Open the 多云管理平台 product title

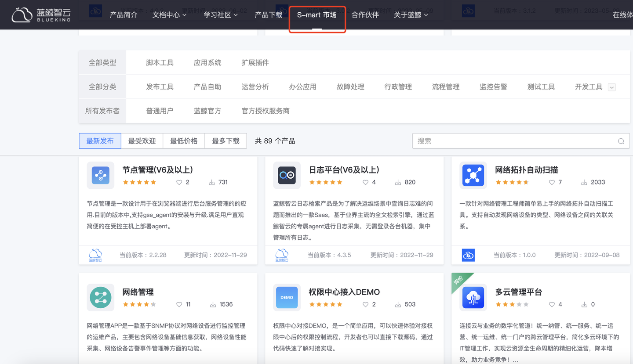[519, 292]
